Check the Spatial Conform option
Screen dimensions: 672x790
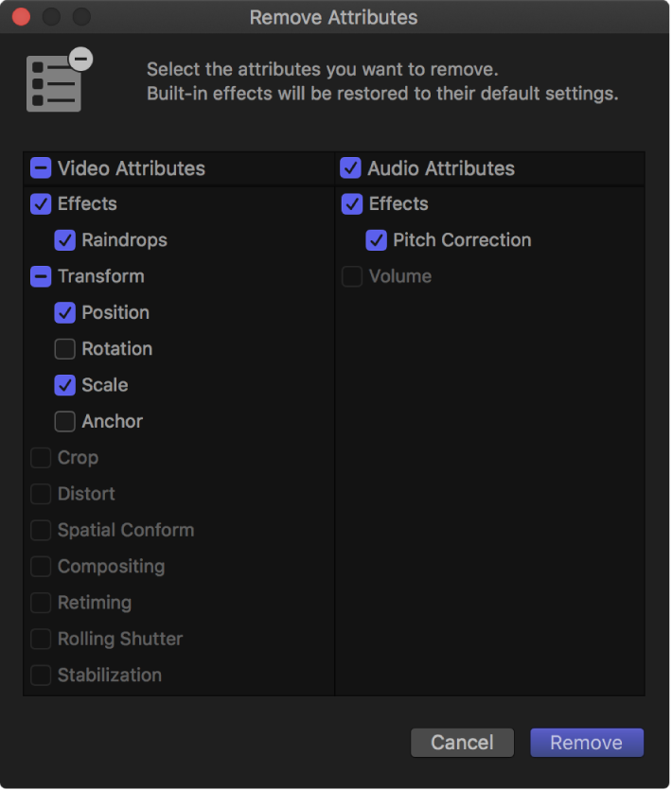coord(40,530)
